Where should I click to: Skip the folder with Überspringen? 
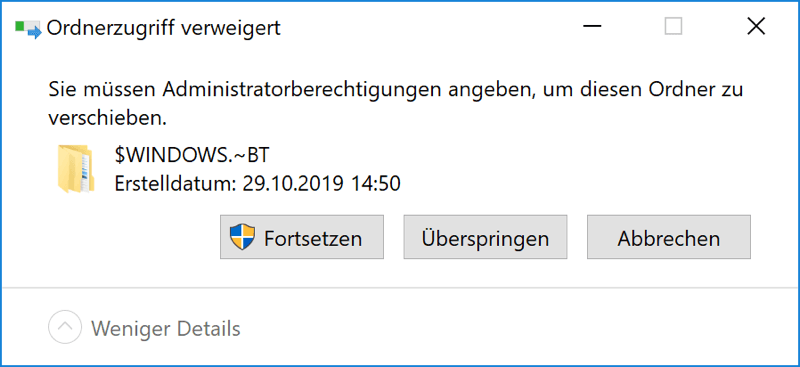pos(485,237)
